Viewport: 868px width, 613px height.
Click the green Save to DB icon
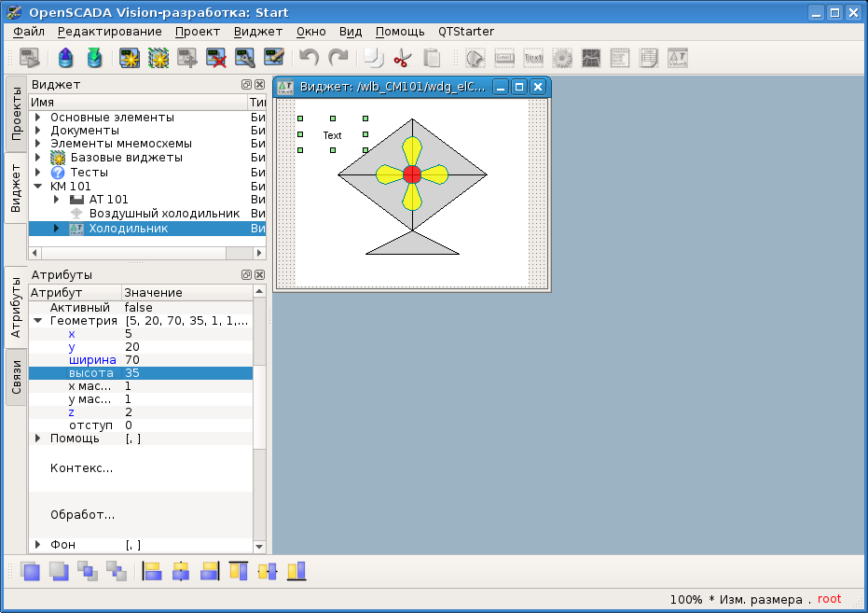pos(94,59)
